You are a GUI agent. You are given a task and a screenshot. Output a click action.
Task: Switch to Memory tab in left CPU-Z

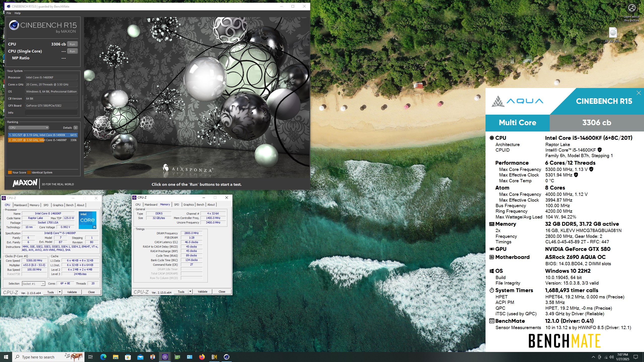click(x=34, y=205)
